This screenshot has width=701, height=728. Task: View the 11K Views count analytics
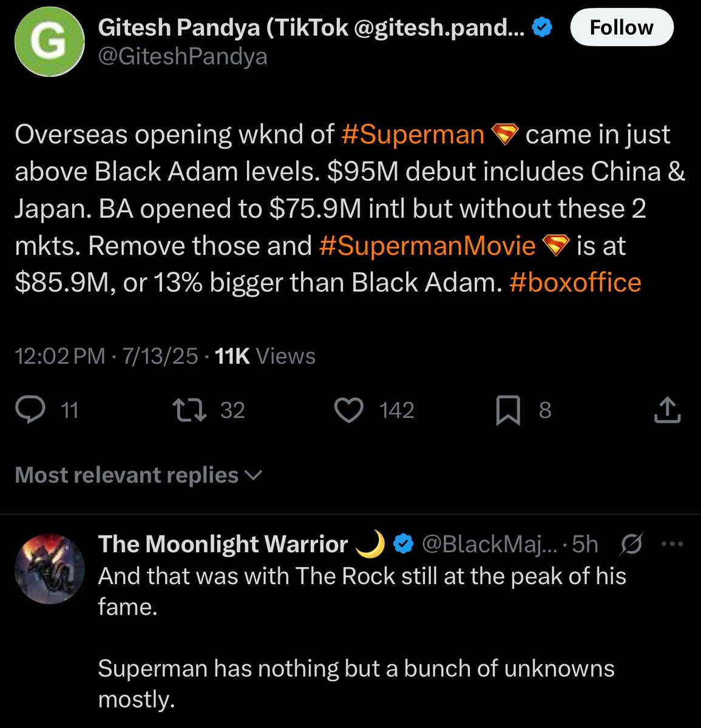(265, 356)
